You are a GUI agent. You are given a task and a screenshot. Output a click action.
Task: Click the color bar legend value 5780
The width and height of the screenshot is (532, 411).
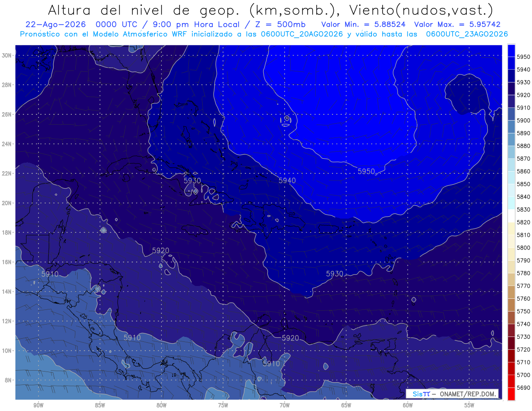tap(524, 273)
